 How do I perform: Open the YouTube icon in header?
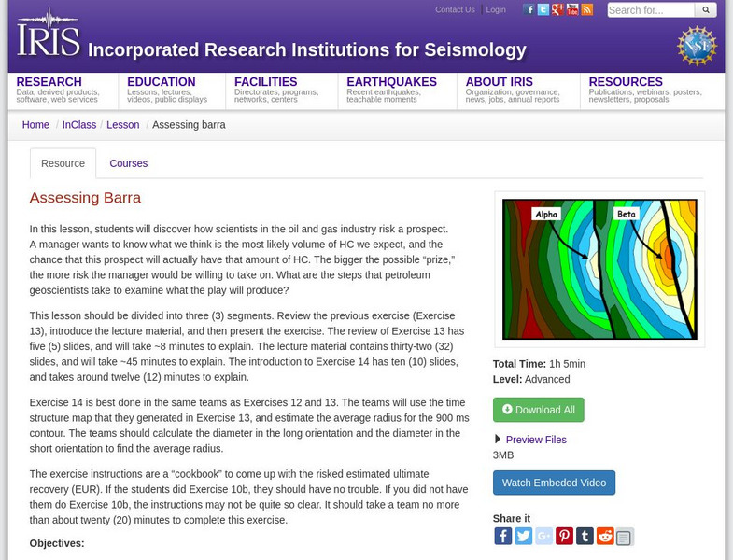coord(572,9)
